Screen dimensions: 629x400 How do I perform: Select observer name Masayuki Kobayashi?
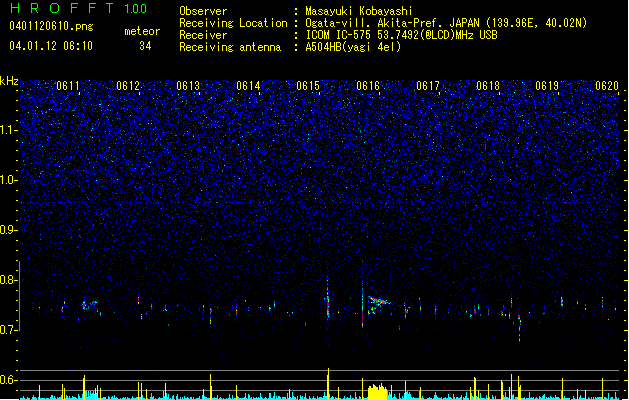click(359, 11)
